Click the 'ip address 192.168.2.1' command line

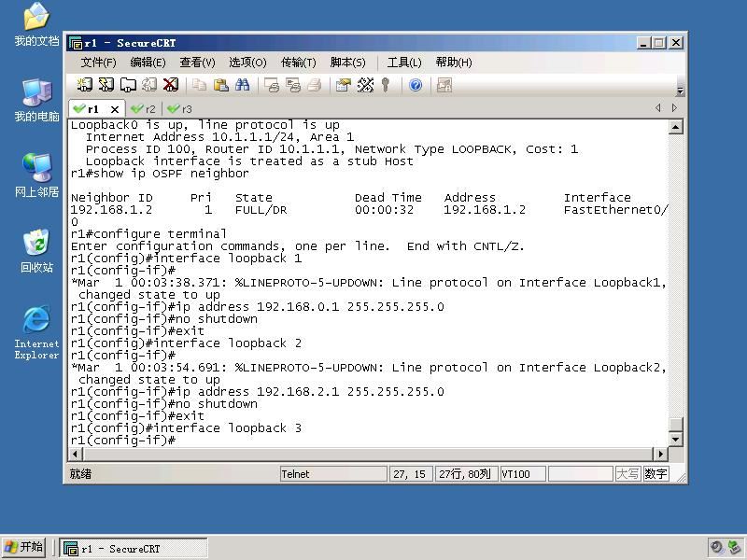tap(258, 392)
